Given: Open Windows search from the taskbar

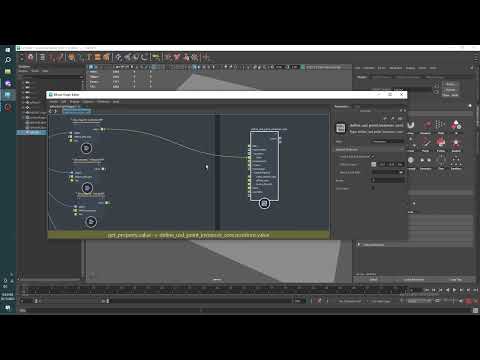Looking at the screenshot, I should [x=8, y=60].
